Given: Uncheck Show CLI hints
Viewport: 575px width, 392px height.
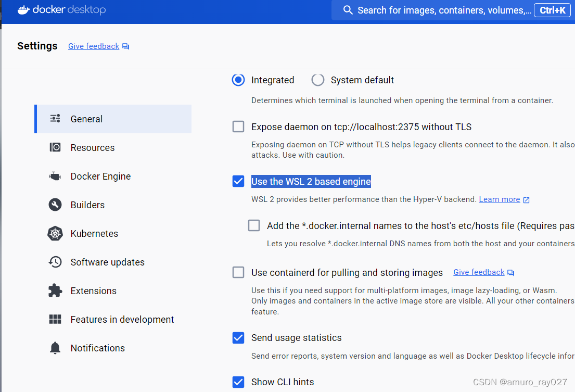Looking at the screenshot, I should point(238,382).
